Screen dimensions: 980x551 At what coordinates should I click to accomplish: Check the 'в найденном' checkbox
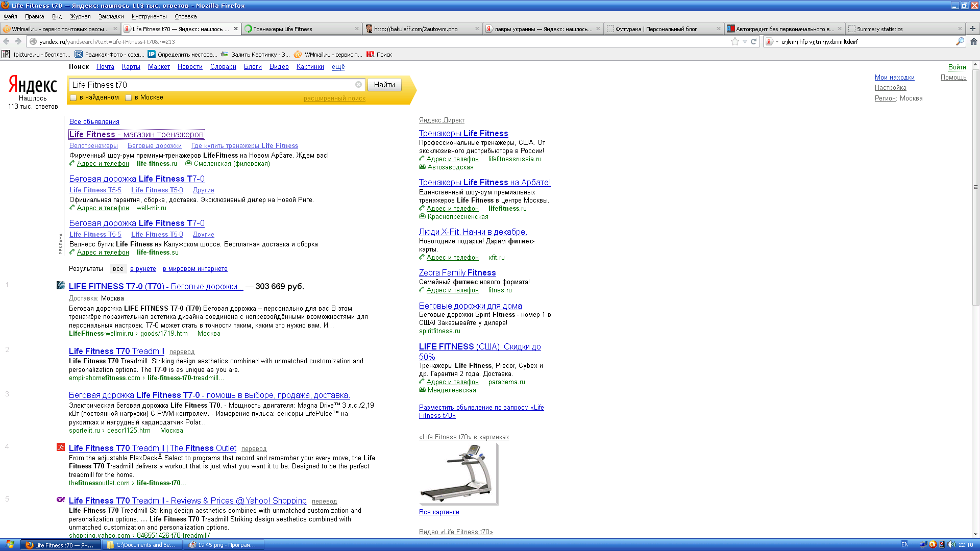pyautogui.click(x=73, y=97)
